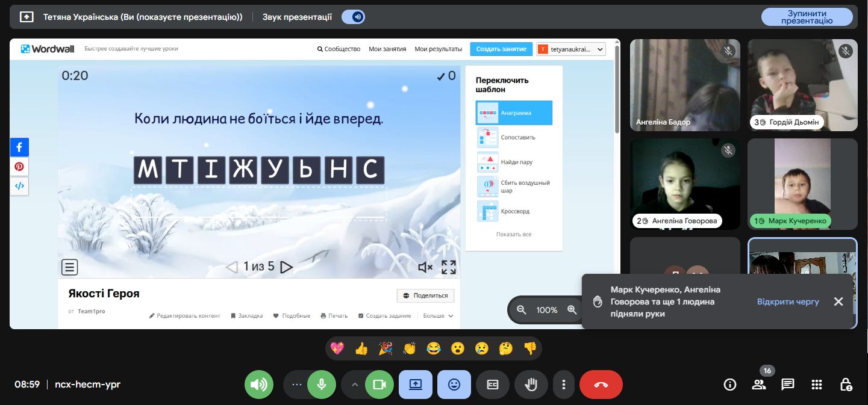
Task: Click the Зупинити презентацію button
Action: tap(807, 17)
